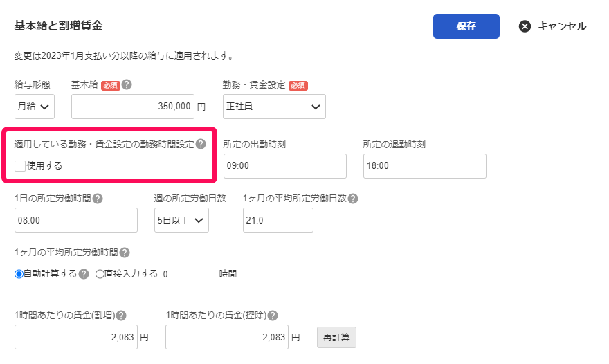
Task: Open help icon for 1日の所定労働時間
Action: tap(98, 199)
